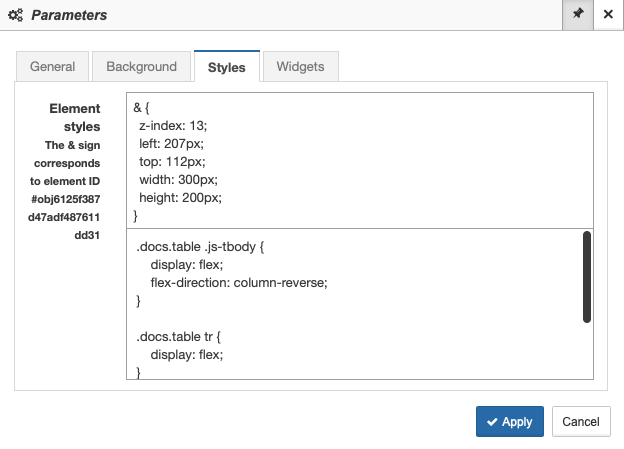Click the 'z-index: 13;' line
This screenshot has height=449, width=624.
[173, 126]
